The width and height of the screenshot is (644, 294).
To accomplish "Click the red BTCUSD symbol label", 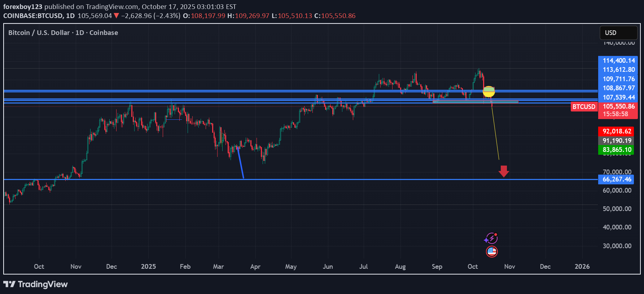I will (584, 107).
